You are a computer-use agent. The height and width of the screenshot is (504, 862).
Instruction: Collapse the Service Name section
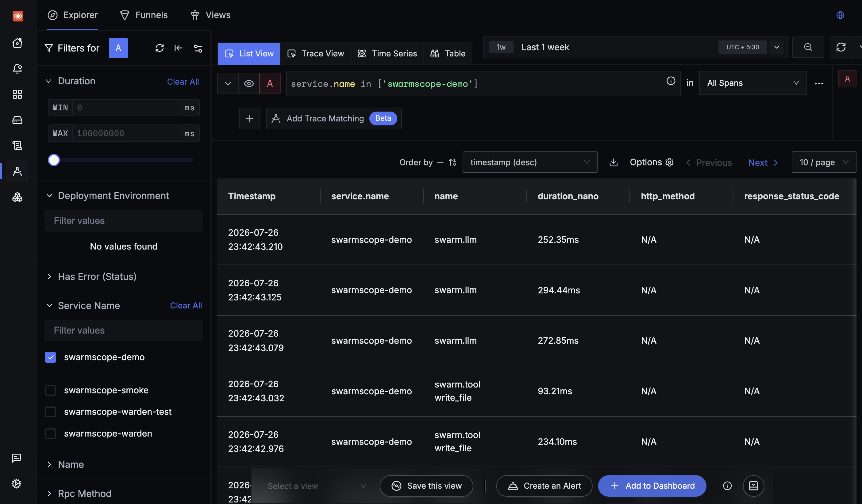tap(49, 305)
